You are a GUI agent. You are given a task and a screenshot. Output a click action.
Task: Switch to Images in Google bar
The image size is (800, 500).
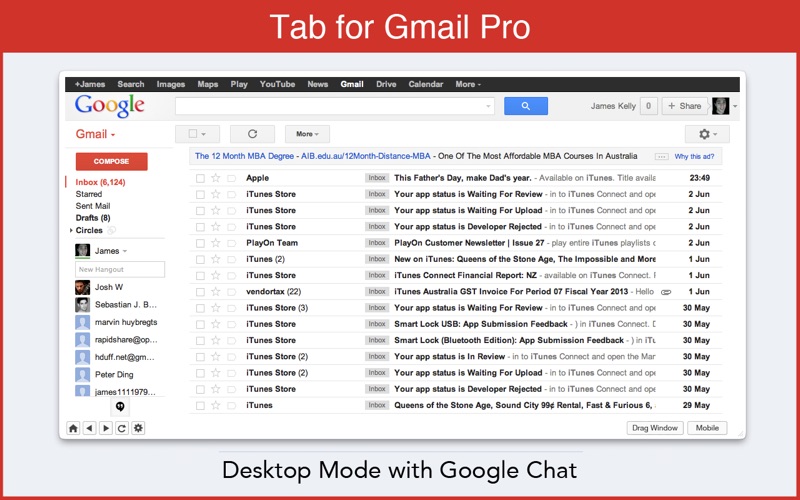[x=170, y=84]
